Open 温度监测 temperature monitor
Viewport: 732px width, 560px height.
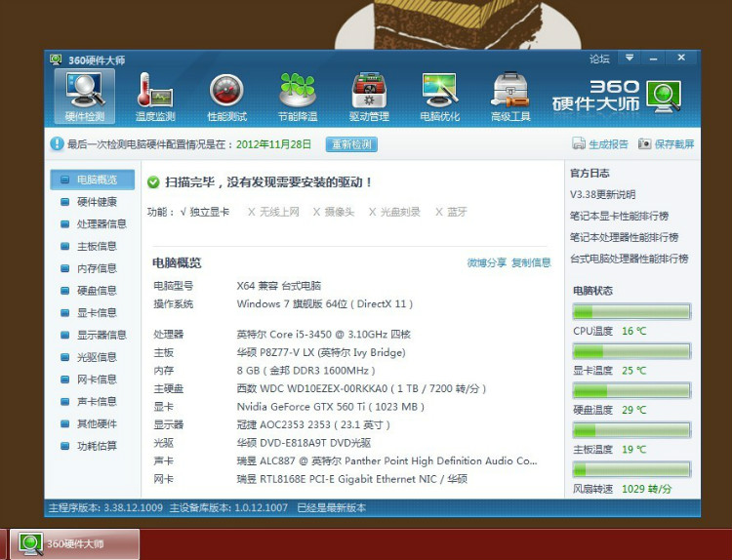click(x=155, y=97)
